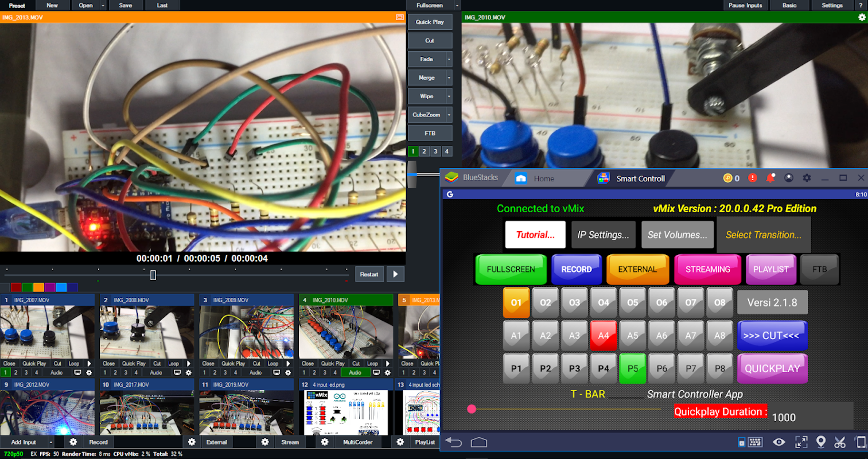Image resolution: width=868 pixels, height=459 pixels.
Task: Expand Wipe transition dropdown arrow
Action: click(449, 96)
